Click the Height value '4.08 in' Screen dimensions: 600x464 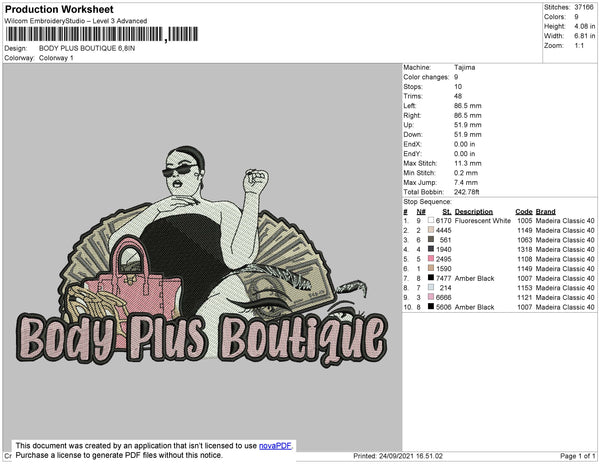[585, 26]
